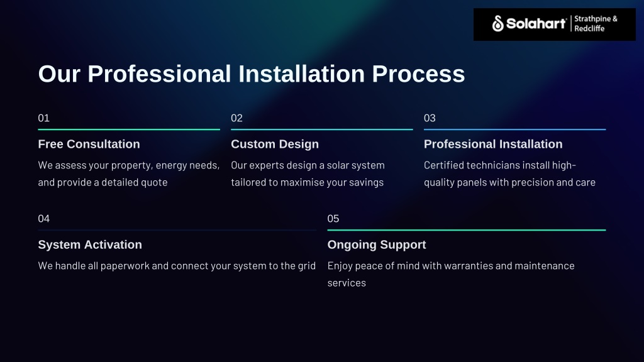
Task: Click the text about assessing your property
Action: [x=128, y=174]
